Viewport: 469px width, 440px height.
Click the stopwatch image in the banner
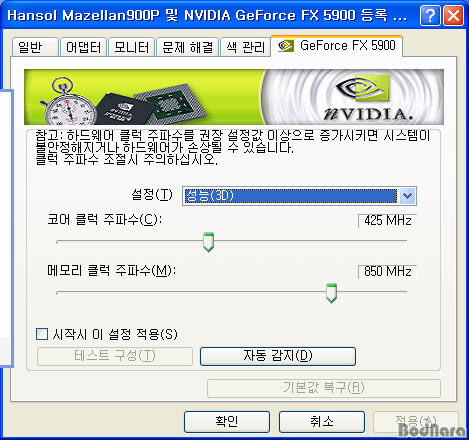pyautogui.click(x=67, y=102)
